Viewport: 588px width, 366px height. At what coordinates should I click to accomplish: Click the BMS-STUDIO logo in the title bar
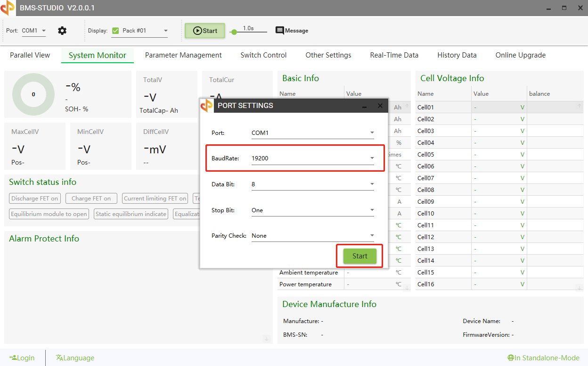tap(8, 8)
